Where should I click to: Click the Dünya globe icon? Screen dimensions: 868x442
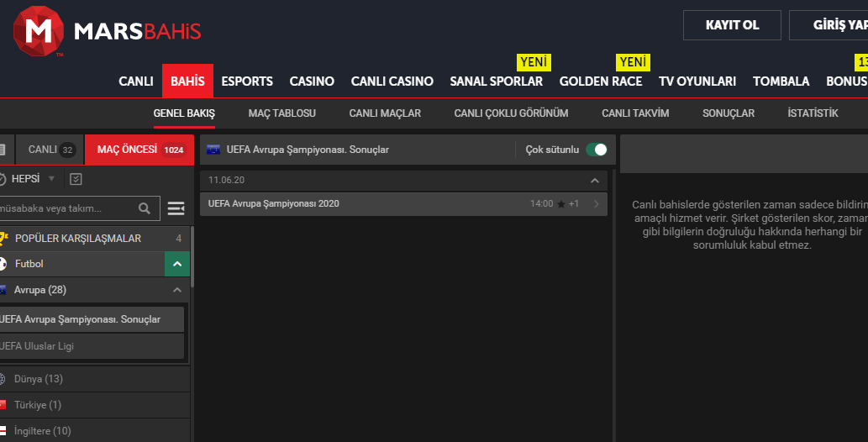3,379
